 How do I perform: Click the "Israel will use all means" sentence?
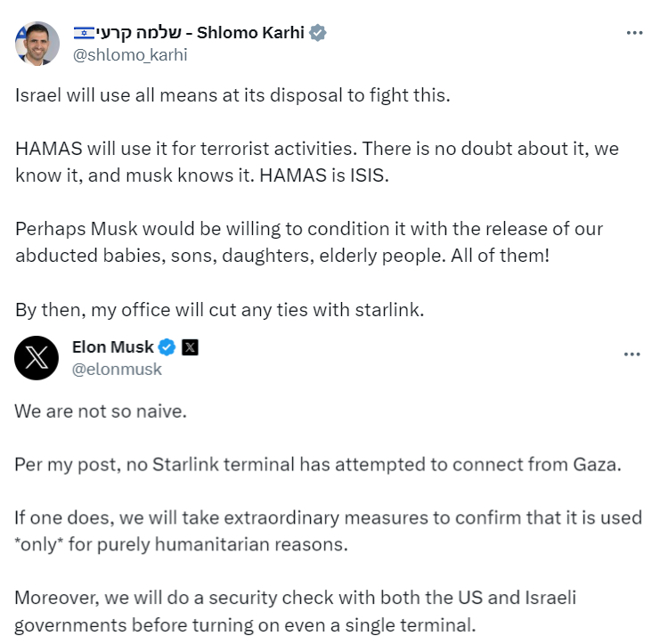(x=233, y=94)
